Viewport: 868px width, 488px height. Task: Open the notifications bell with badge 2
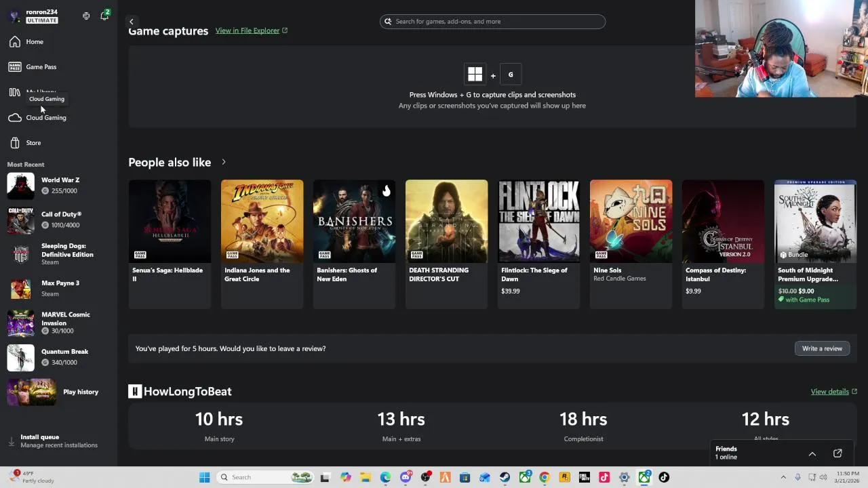click(104, 16)
